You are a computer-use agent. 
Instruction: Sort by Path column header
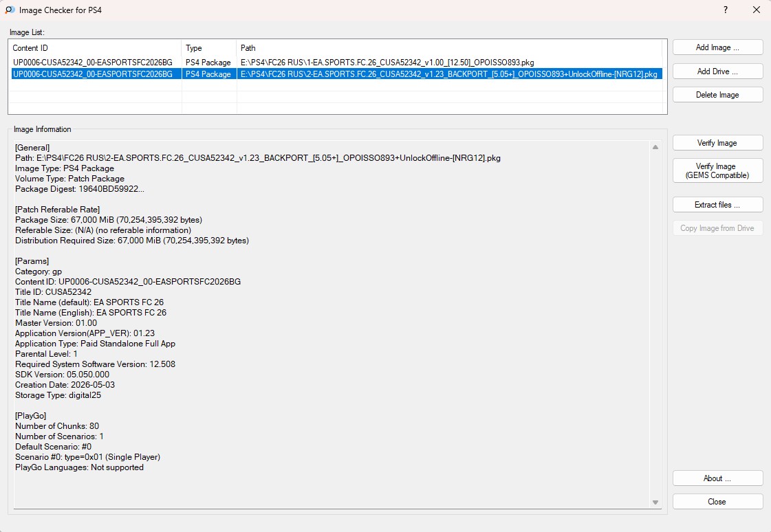pos(449,48)
